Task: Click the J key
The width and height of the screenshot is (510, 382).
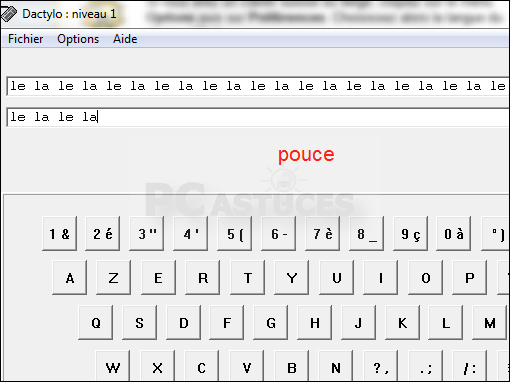Action: (x=358, y=322)
